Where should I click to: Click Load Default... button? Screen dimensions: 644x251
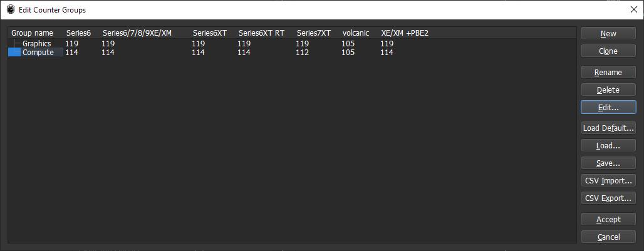click(x=608, y=128)
